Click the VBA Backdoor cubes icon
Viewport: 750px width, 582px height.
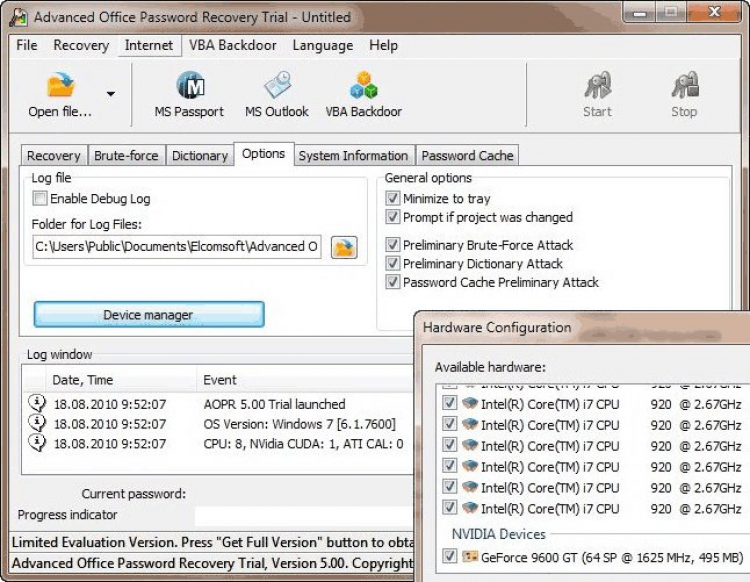tap(364, 85)
